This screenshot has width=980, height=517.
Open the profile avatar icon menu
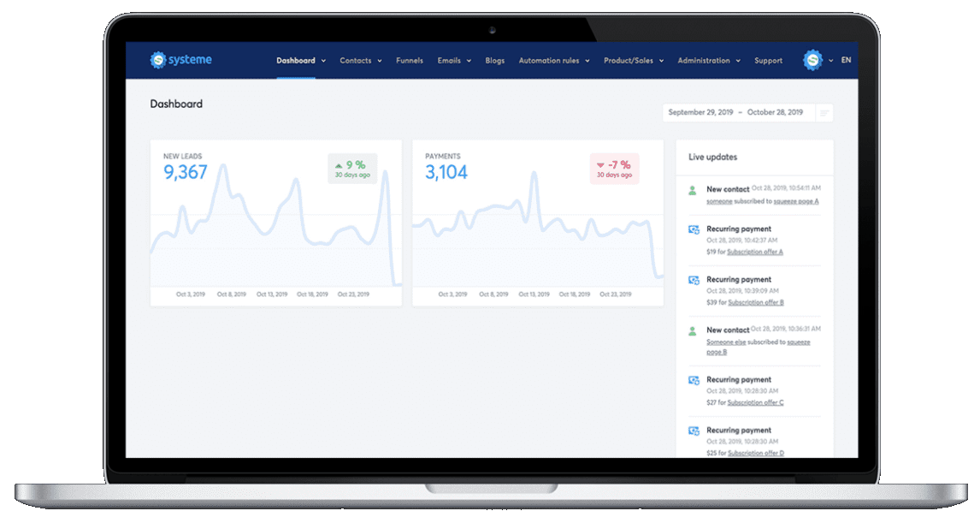pos(812,60)
